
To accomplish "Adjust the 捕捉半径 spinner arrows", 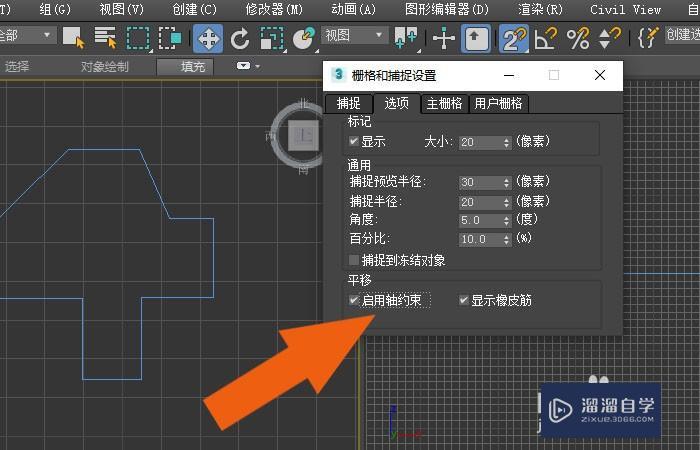I will (x=506, y=202).
